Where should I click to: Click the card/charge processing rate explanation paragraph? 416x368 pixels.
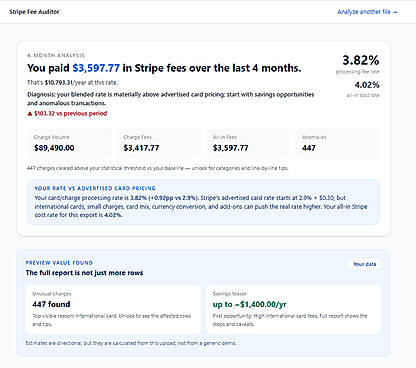click(x=201, y=206)
